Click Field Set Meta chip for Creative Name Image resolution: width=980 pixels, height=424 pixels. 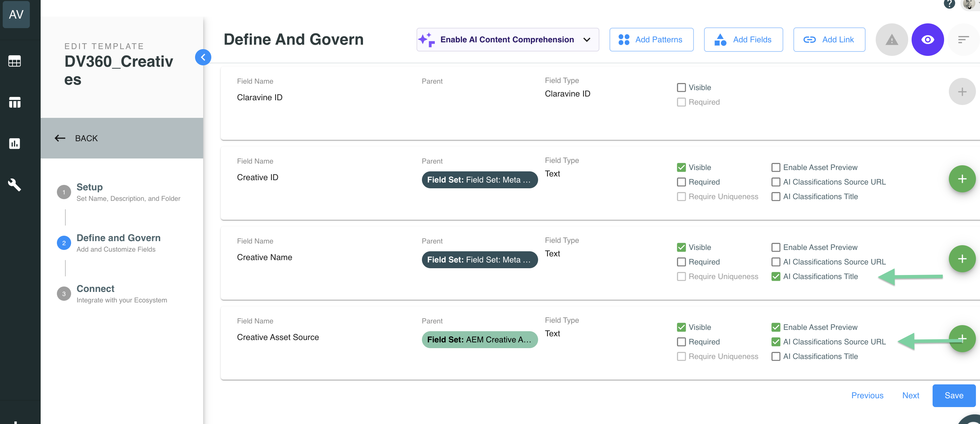(x=480, y=259)
